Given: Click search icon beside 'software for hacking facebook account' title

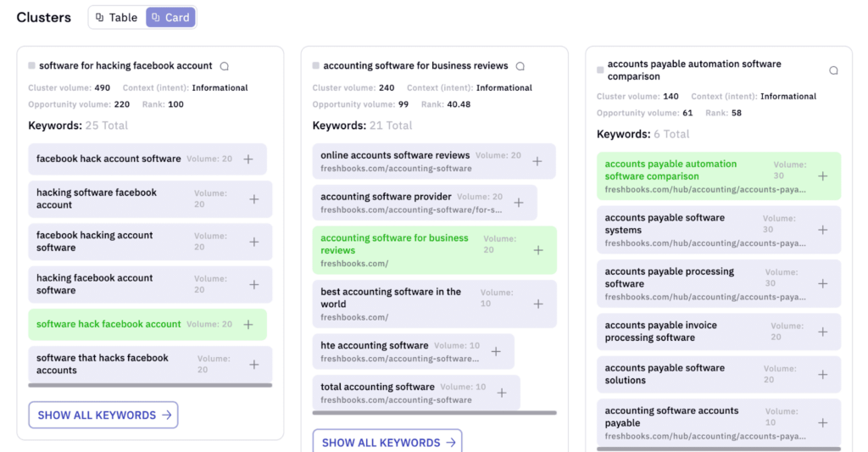Looking at the screenshot, I should pyautogui.click(x=225, y=66).
